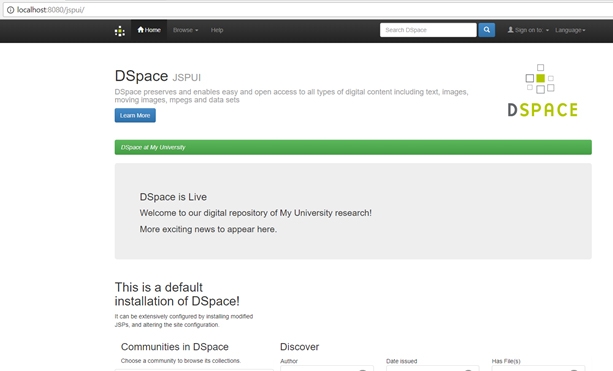Focus the Search DSpace input field
The height and width of the screenshot is (371, 613).
428,30
